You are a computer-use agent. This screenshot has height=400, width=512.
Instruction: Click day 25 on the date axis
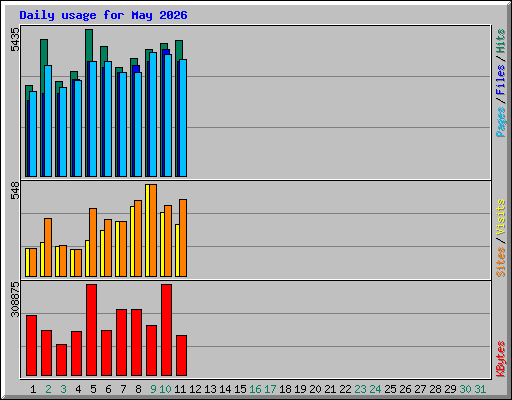click(x=390, y=389)
